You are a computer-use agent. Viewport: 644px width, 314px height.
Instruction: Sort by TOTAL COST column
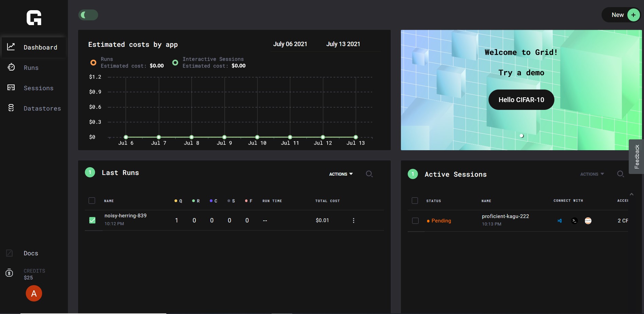pos(328,201)
